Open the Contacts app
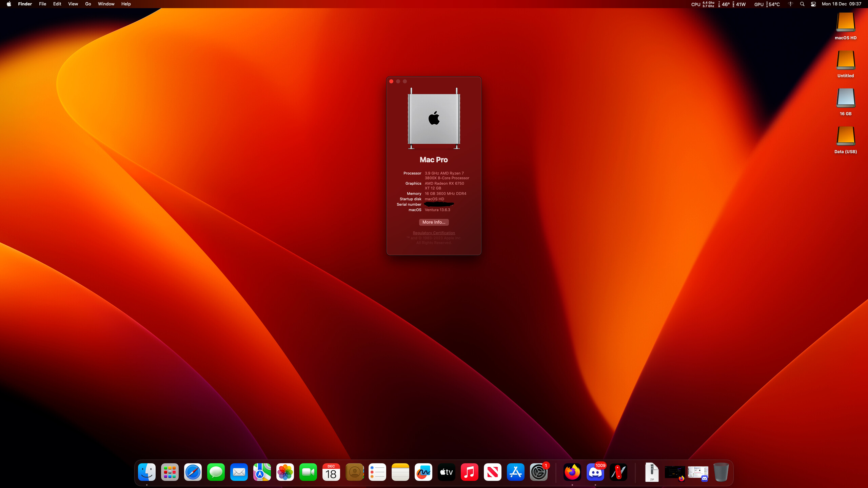The width and height of the screenshot is (868, 488). pos(354,472)
